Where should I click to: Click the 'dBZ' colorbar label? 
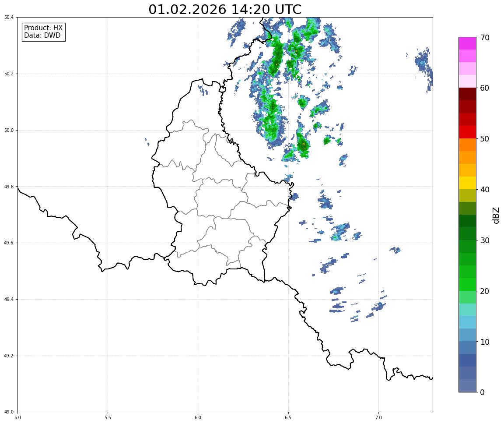pyautogui.click(x=496, y=215)
